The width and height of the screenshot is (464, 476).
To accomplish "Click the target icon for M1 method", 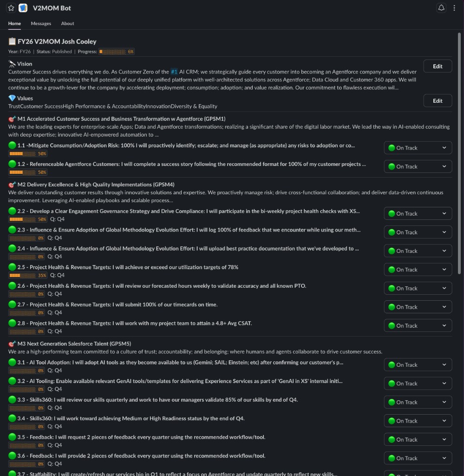I will point(12,119).
